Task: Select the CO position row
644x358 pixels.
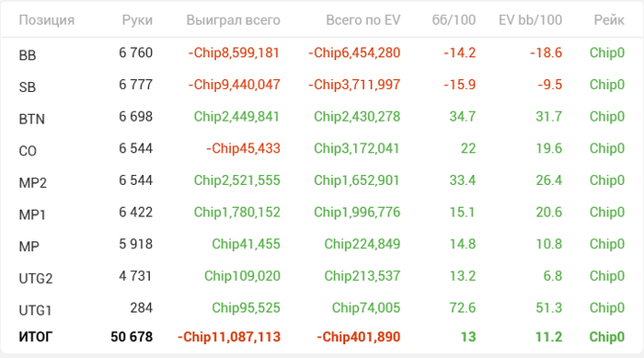Action: pyautogui.click(x=322, y=148)
